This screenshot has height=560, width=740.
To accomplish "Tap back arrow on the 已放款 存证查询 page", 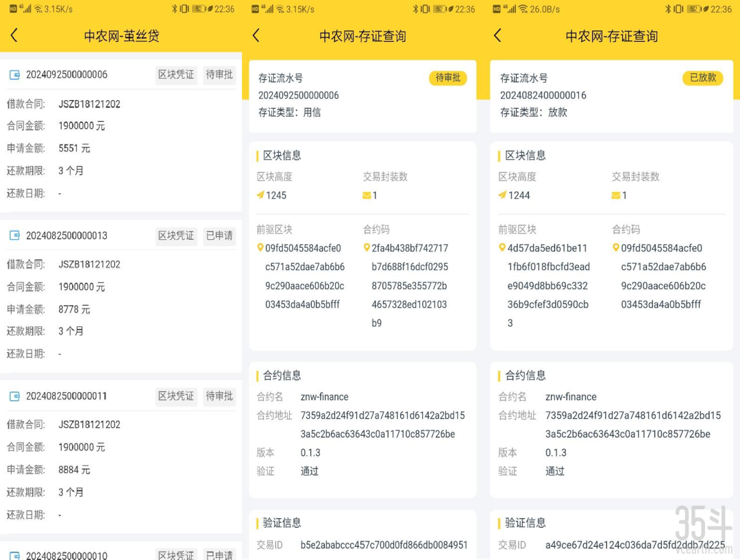I will tap(497, 36).
